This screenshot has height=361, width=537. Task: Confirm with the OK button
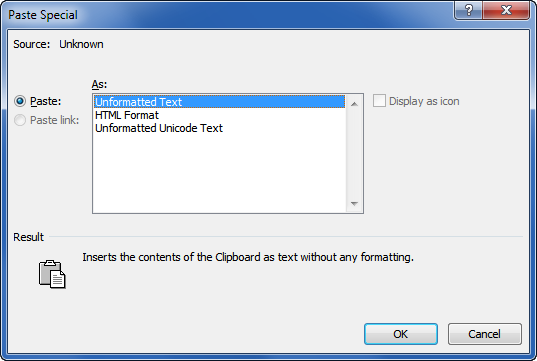401,334
